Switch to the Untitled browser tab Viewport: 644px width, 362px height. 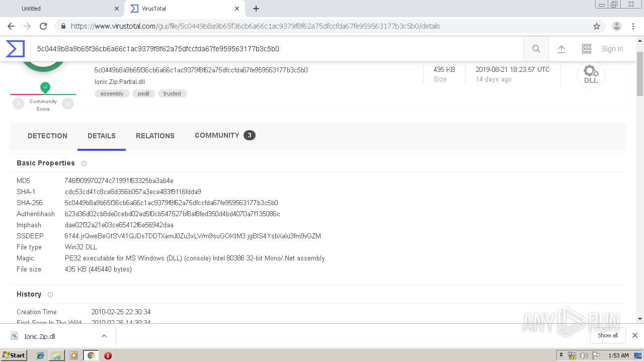click(31, 9)
